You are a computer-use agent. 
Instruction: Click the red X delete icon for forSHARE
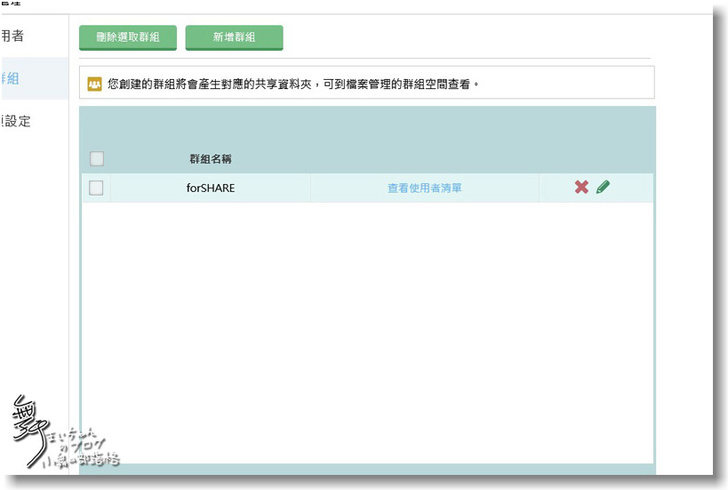point(581,187)
